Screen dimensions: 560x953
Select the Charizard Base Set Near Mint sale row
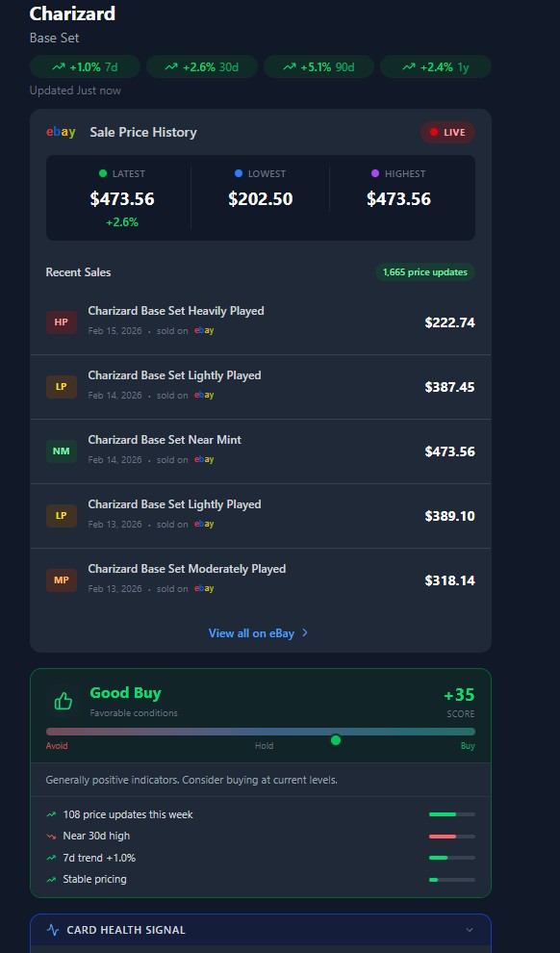coord(261,451)
